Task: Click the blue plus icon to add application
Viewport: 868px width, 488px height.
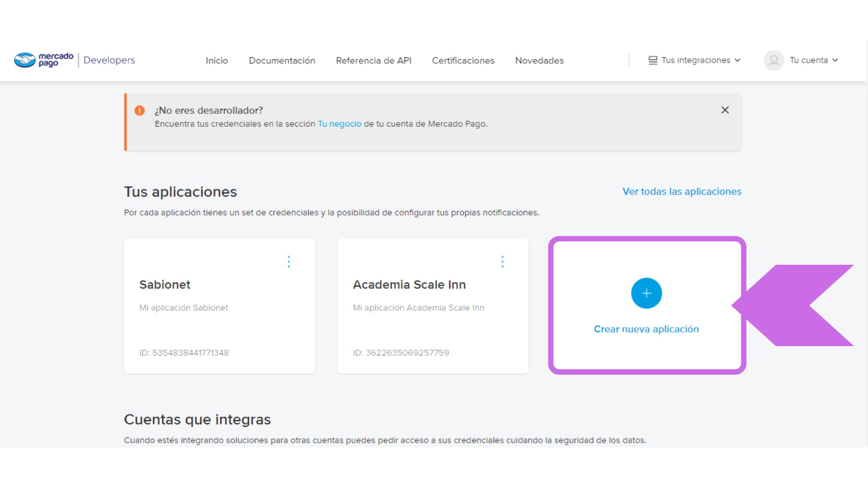Action: [x=646, y=293]
